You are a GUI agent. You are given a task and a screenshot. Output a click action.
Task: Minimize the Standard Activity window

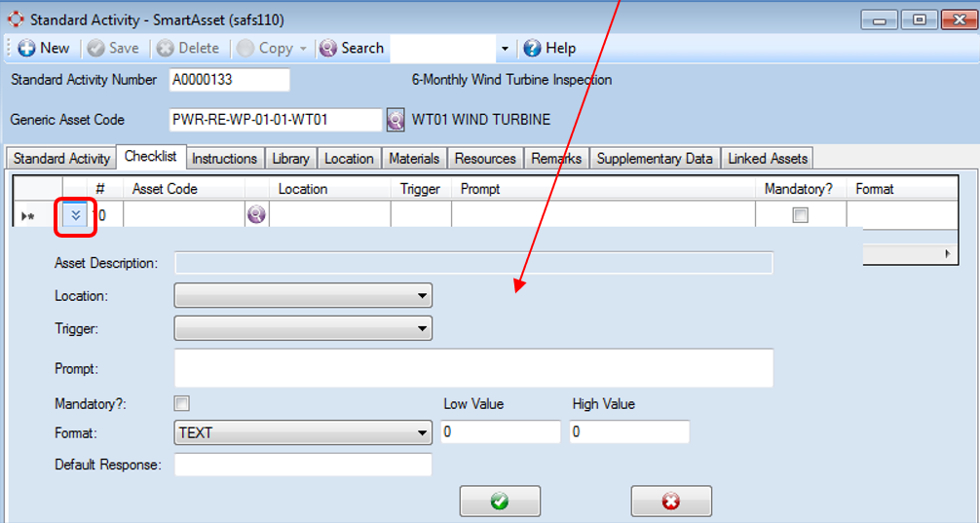[x=880, y=20]
